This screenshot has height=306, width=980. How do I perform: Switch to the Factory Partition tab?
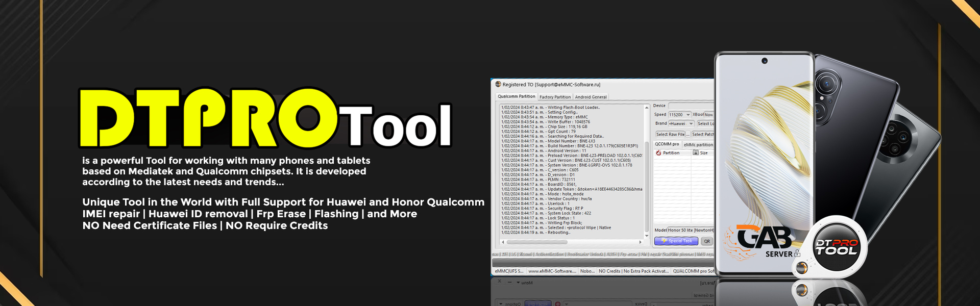pos(555,97)
